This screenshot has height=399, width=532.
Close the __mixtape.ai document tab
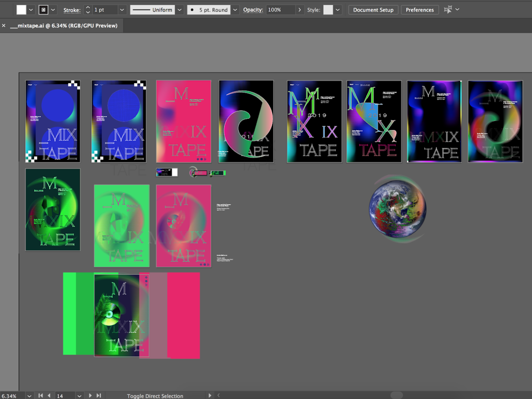point(4,25)
